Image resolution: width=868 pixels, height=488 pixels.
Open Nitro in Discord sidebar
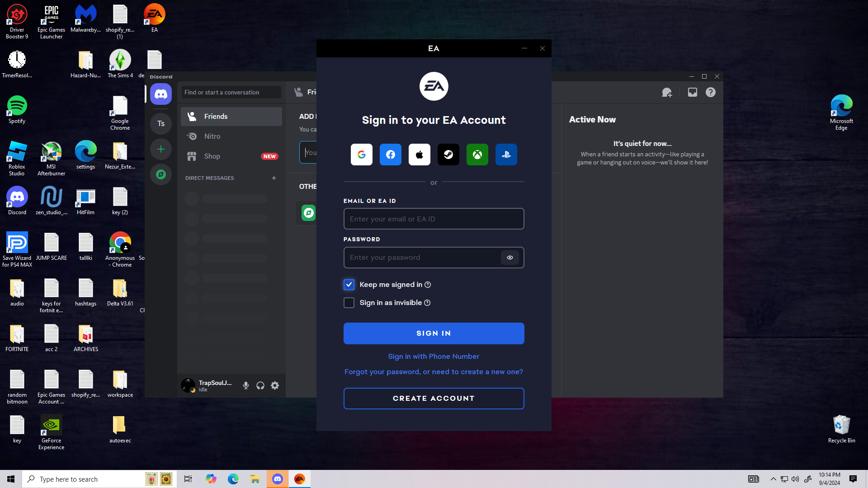(x=212, y=136)
